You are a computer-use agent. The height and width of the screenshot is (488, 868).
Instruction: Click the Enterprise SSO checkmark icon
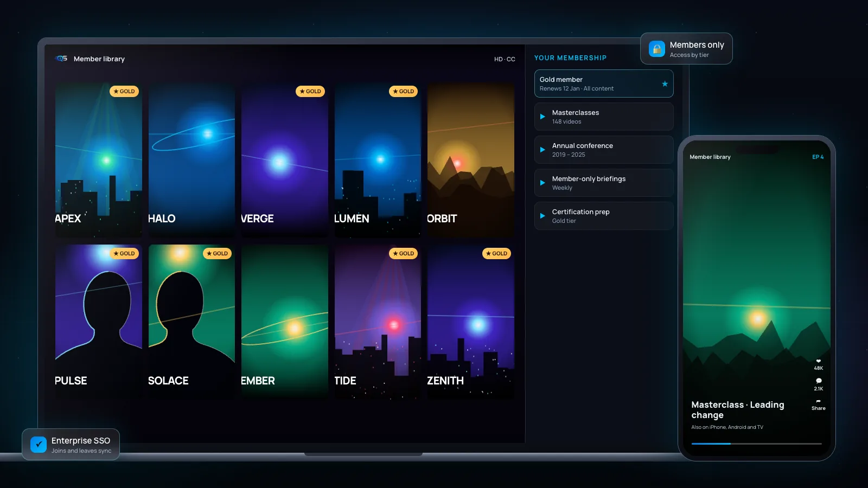[x=39, y=445]
